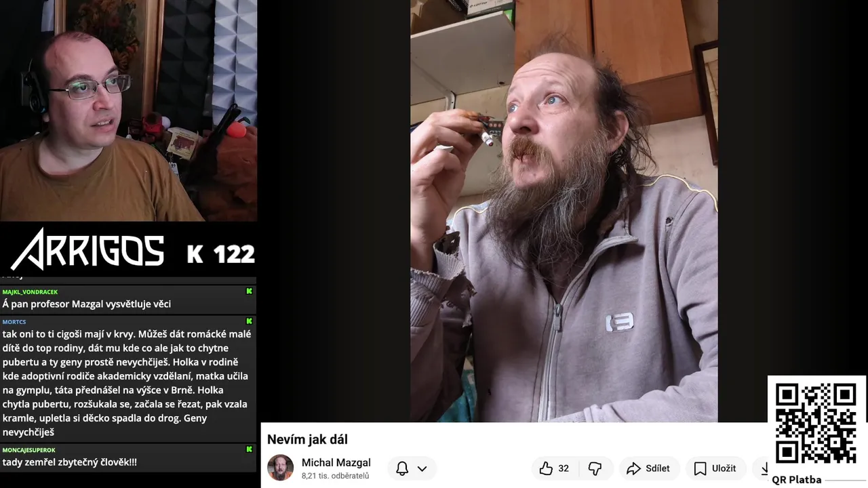Select the streamer webcam feed

[128, 110]
